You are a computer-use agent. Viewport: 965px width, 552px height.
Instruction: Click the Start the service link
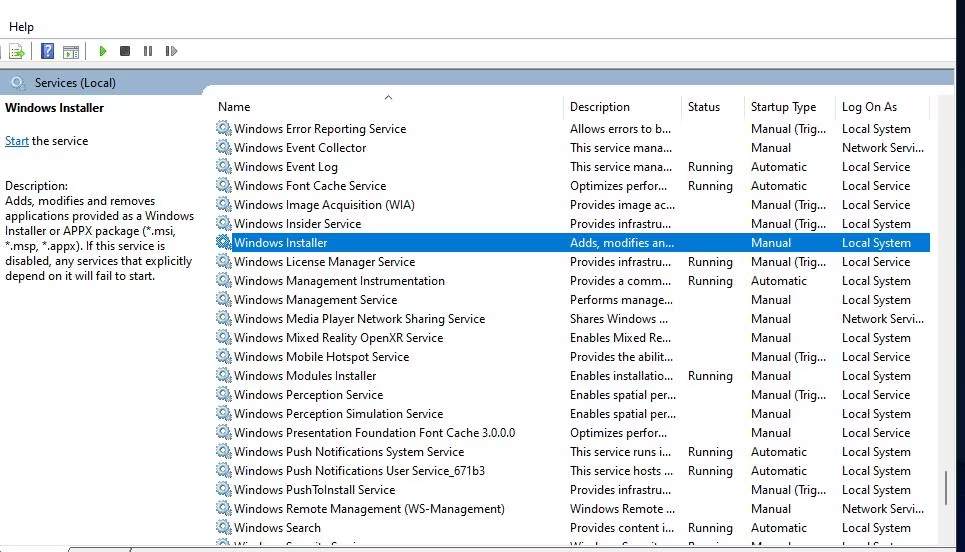pyautogui.click(x=17, y=141)
